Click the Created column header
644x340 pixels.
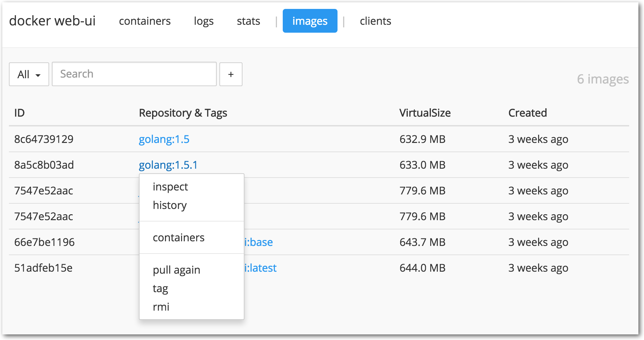coord(528,113)
